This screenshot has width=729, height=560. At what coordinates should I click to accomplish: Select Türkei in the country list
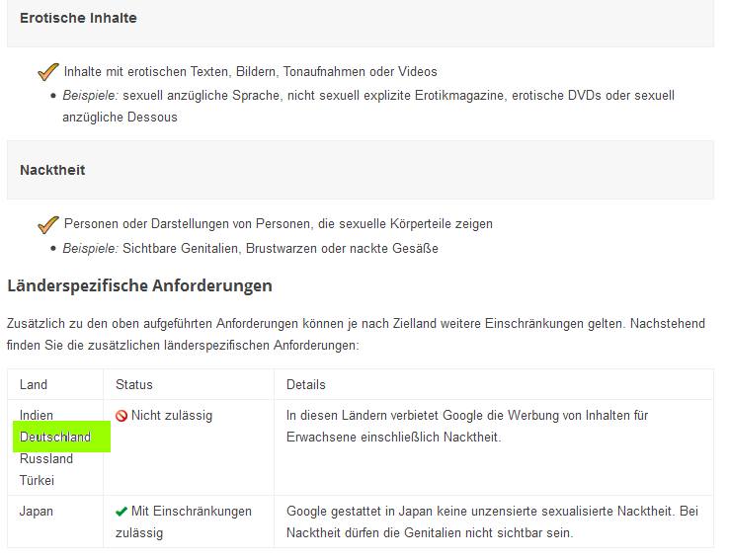pos(38,480)
